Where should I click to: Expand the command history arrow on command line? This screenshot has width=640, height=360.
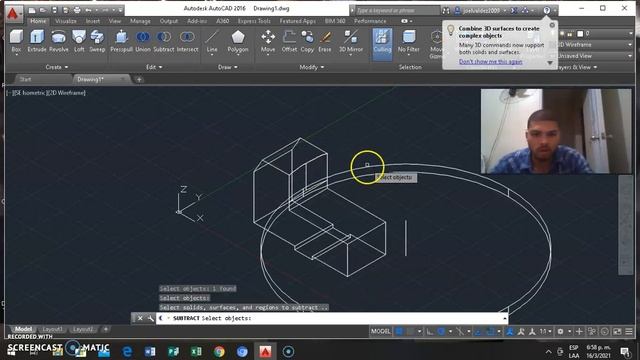[x=505, y=318]
